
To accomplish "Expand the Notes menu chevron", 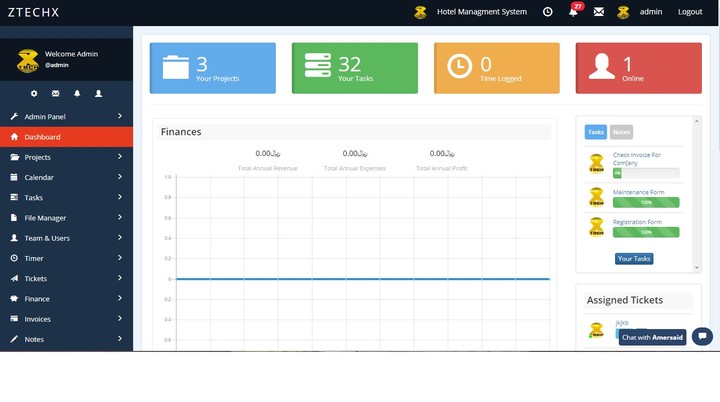I will (x=120, y=338).
